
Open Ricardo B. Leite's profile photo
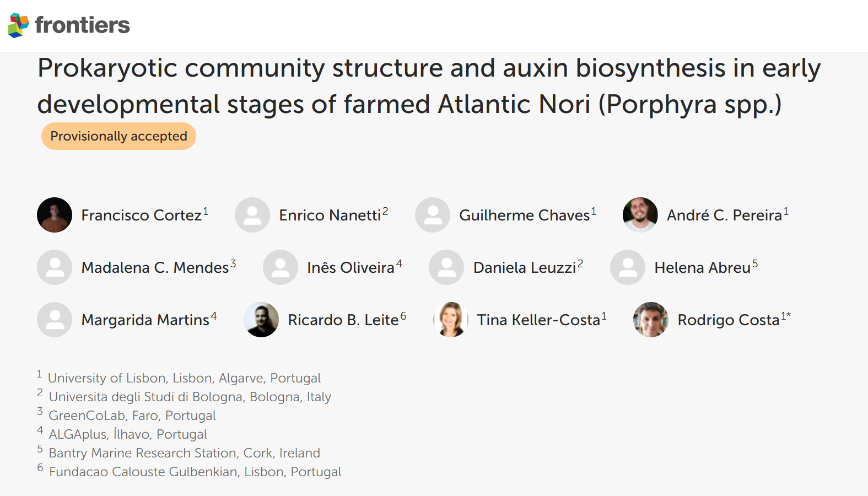[x=261, y=320]
